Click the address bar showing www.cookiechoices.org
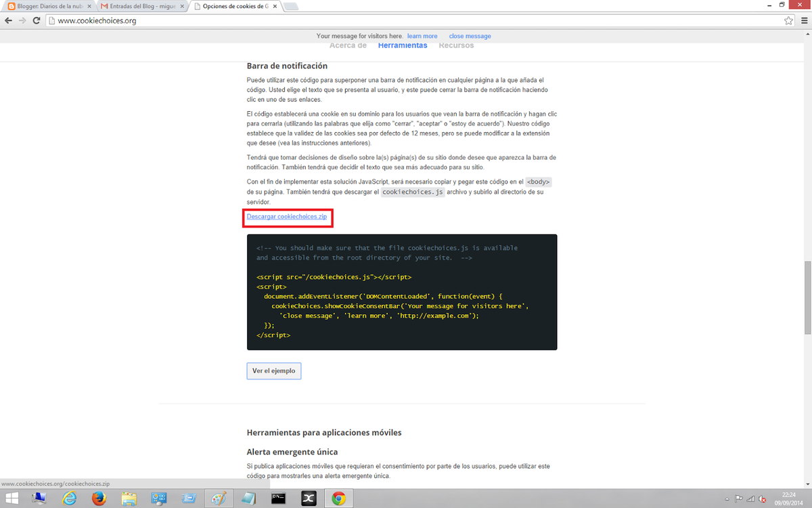812x508 pixels. pyautogui.click(x=406, y=20)
